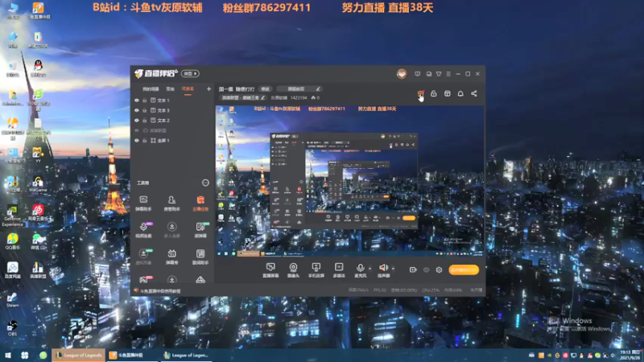Image resolution: width=644 pixels, height=362 pixels.
Task: Click the layout box icon in header
Action: pyautogui.click(x=448, y=93)
